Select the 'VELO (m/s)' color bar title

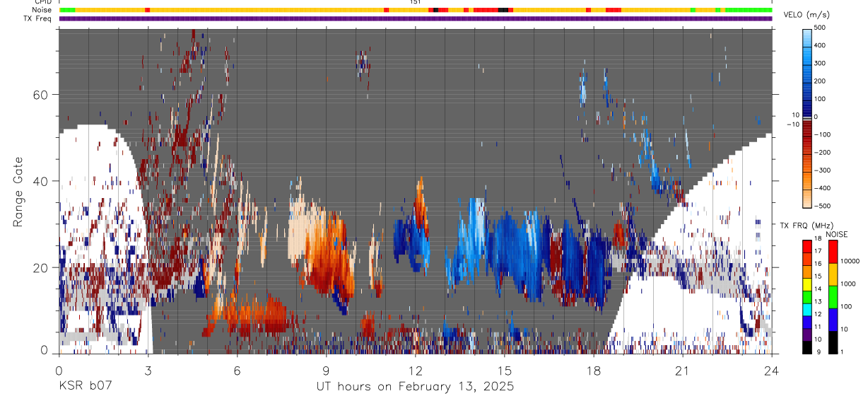click(x=808, y=15)
